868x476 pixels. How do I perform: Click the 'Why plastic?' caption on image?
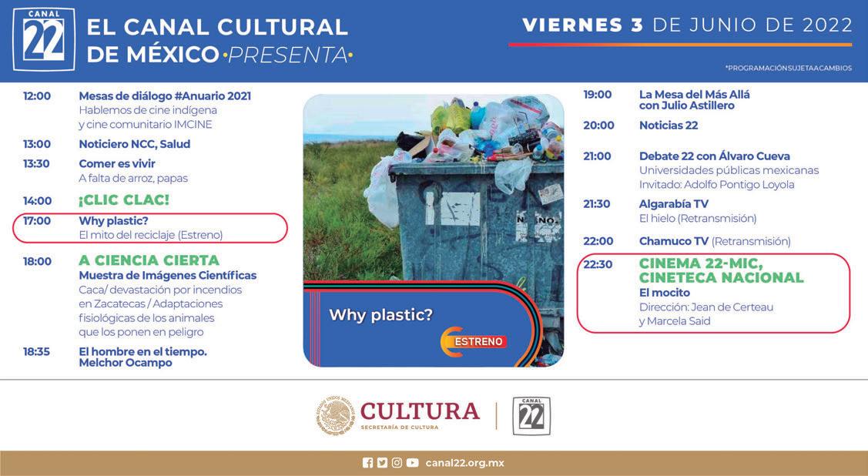tap(380, 315)
